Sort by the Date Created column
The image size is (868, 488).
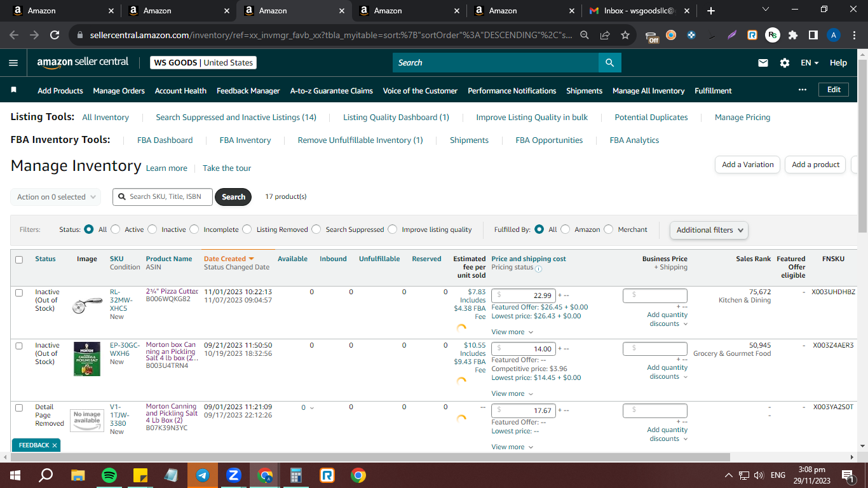pyautogui.click(x=229, y=259)
